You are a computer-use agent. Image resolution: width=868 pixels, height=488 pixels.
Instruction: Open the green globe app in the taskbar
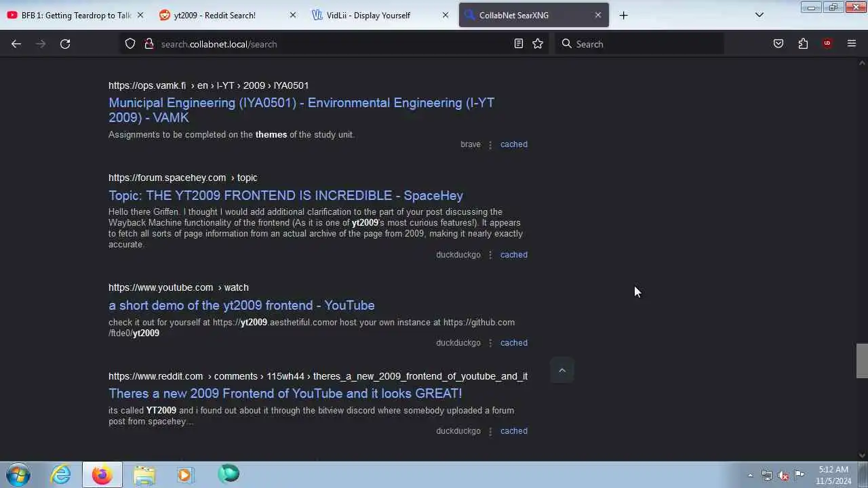click(x=228, y=474)
